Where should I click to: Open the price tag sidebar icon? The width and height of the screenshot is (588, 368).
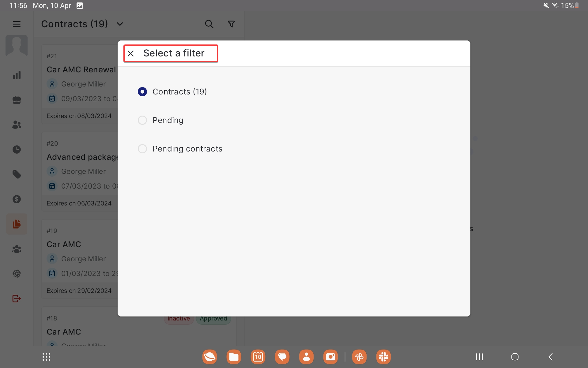tap(17, 174)
